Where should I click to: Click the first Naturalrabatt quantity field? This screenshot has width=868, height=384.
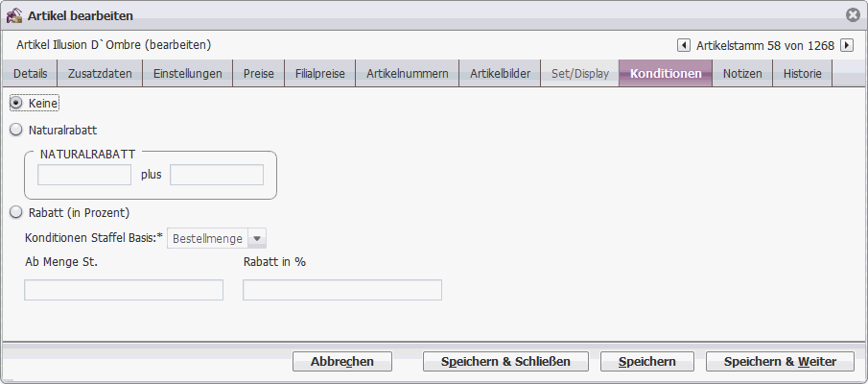tap(84, 175)
